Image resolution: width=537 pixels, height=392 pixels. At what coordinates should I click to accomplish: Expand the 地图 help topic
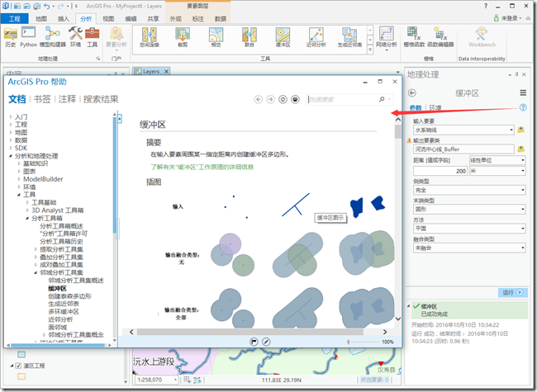coord(11,132)
